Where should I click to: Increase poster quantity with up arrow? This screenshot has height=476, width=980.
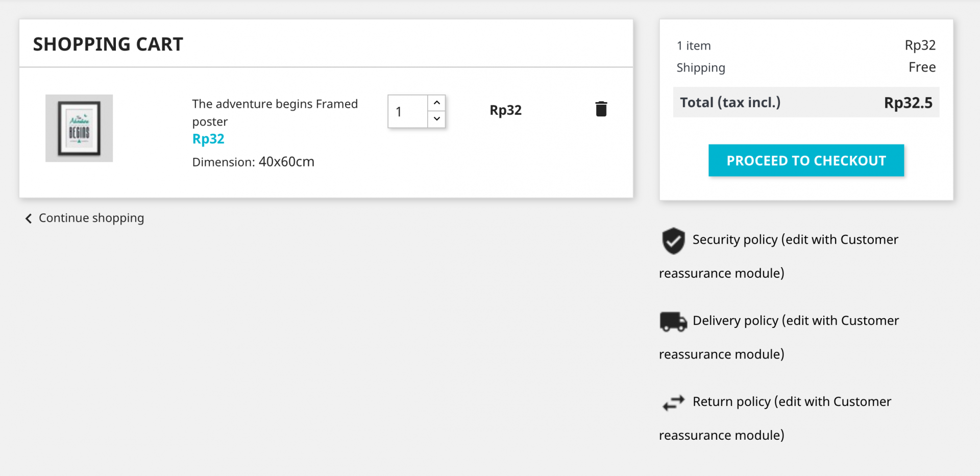tap(436, 103)
